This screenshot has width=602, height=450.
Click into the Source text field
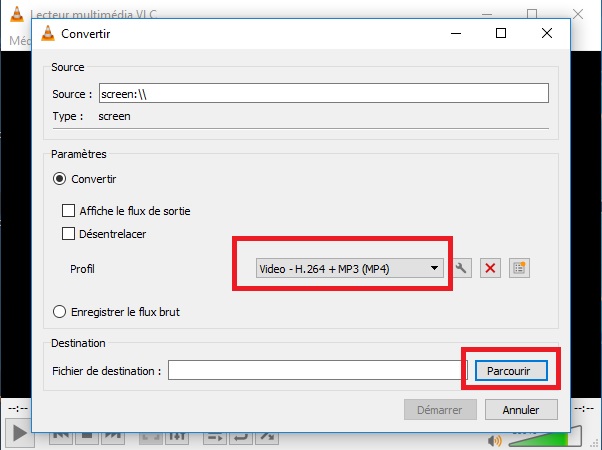point(324,93)
